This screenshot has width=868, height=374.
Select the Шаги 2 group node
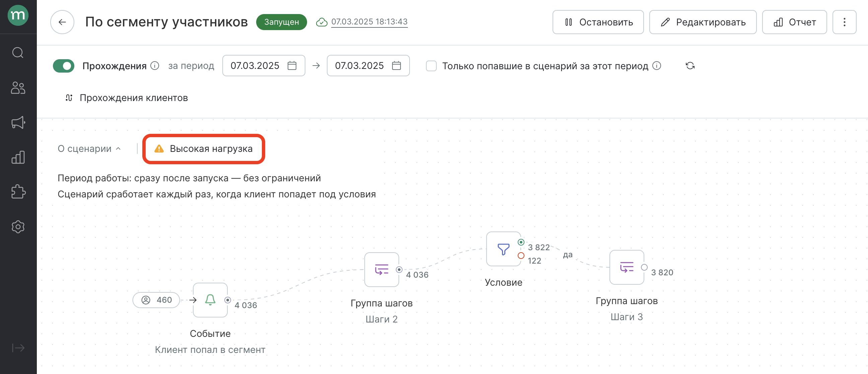382,270
